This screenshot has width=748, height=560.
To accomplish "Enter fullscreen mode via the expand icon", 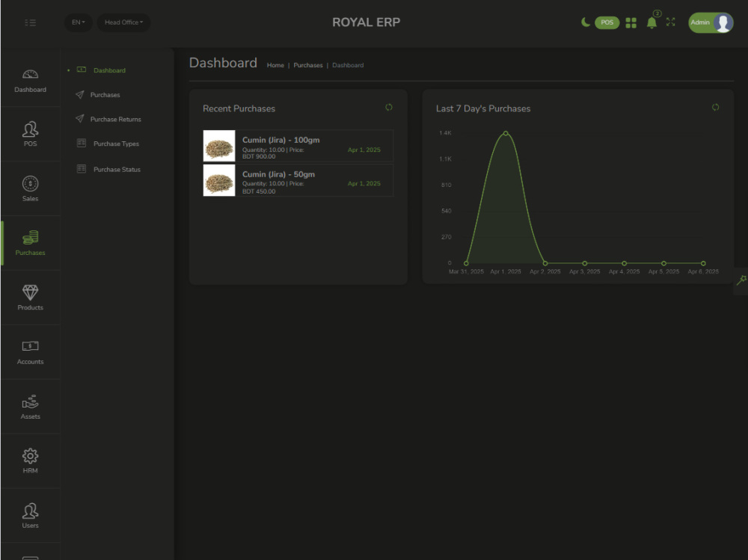I will (x=671, y=22).
